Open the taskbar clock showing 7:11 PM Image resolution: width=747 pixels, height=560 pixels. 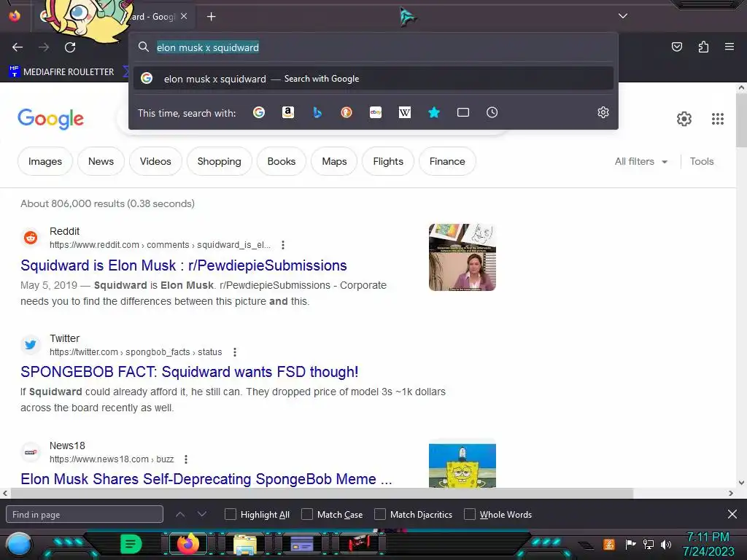[708, 544]
